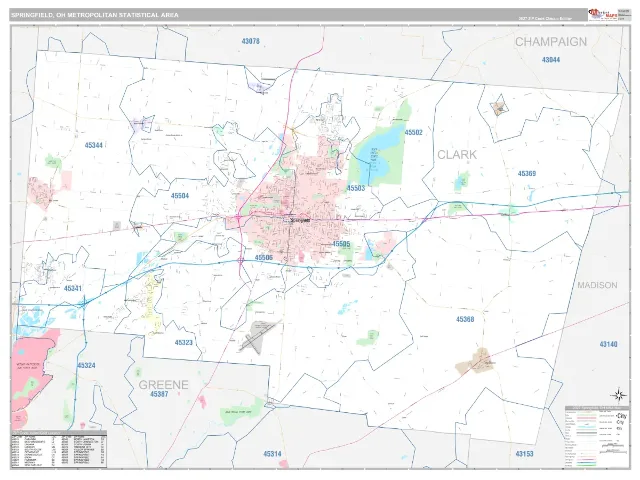Click the compass rose icon
This screenshot has width=640, height=480.
click(x=618, y=395)
